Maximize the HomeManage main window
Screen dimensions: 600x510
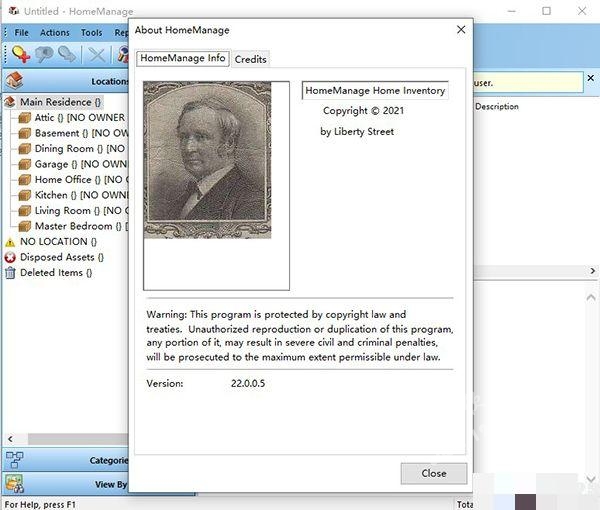(547, 11)
